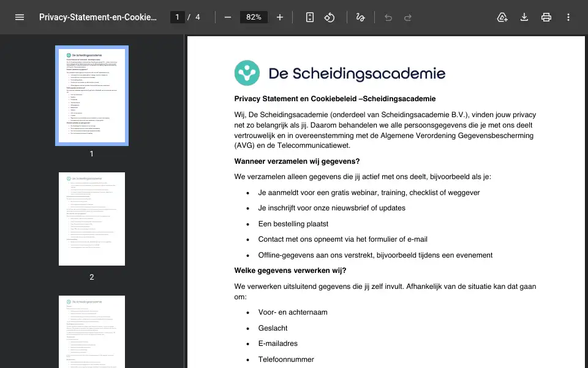Click the page label '2' under its thumbnail
This screenshot has width=588, height=368.
(x=91, y=277)
